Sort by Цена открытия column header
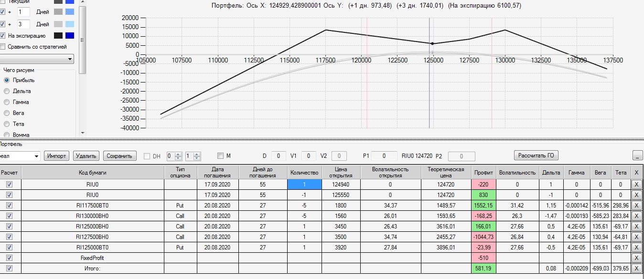644x279 pixels. 340,172
